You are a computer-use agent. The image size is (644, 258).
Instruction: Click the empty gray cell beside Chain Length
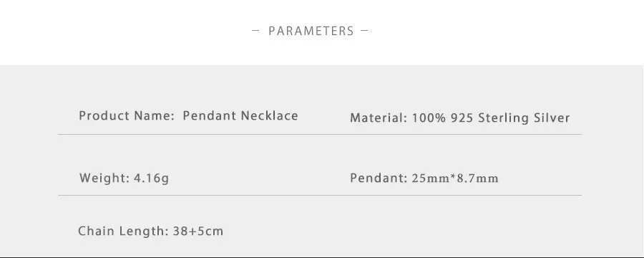coord(465,231)
